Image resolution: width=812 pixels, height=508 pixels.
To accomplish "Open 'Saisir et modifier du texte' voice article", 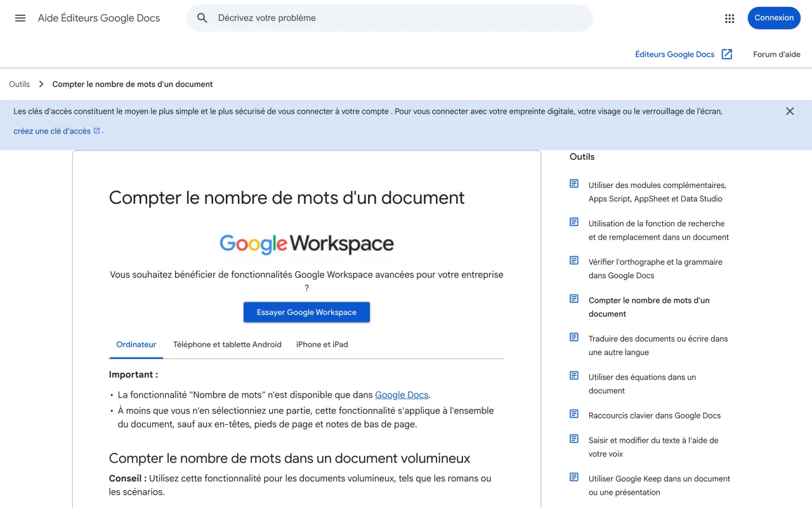I will coord(653,447).
